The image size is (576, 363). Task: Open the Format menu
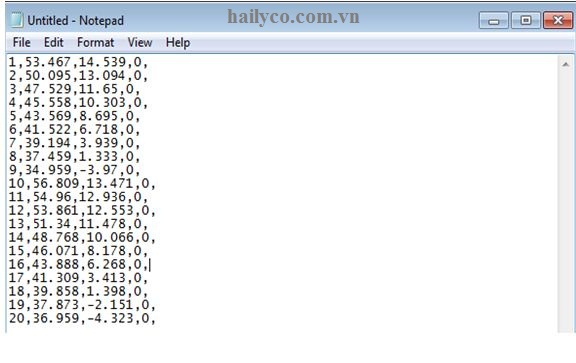[x=96, y=43]
